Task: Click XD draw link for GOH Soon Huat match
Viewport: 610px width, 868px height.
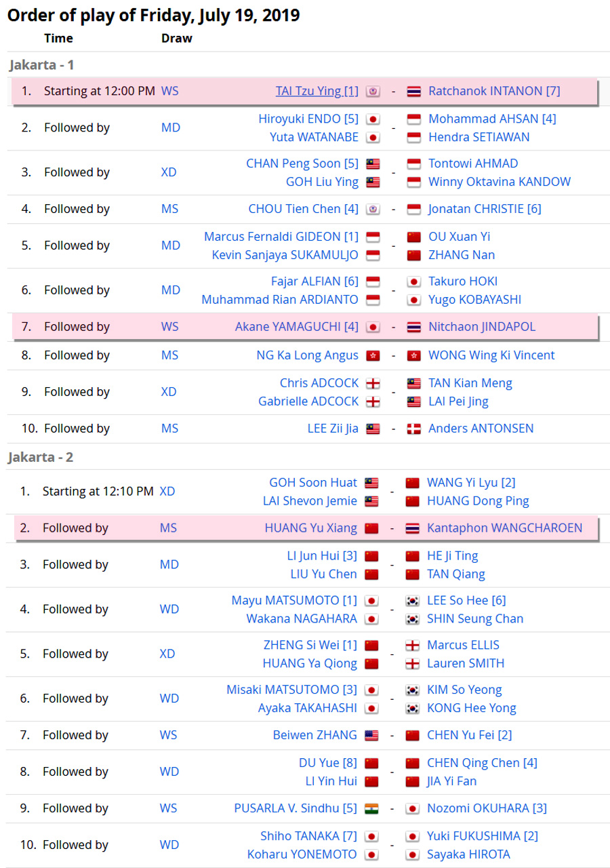Action: (x=167, y=491)
